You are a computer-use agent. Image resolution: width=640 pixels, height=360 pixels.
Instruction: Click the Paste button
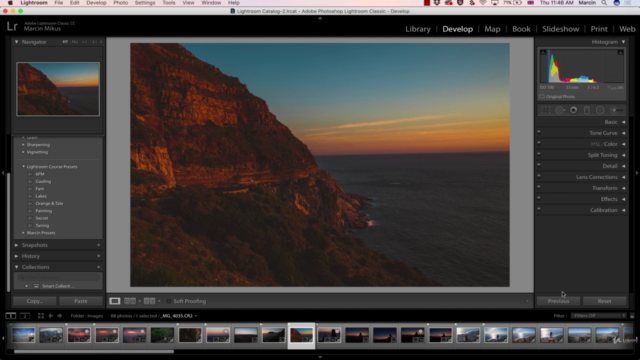tap(81, 301)
